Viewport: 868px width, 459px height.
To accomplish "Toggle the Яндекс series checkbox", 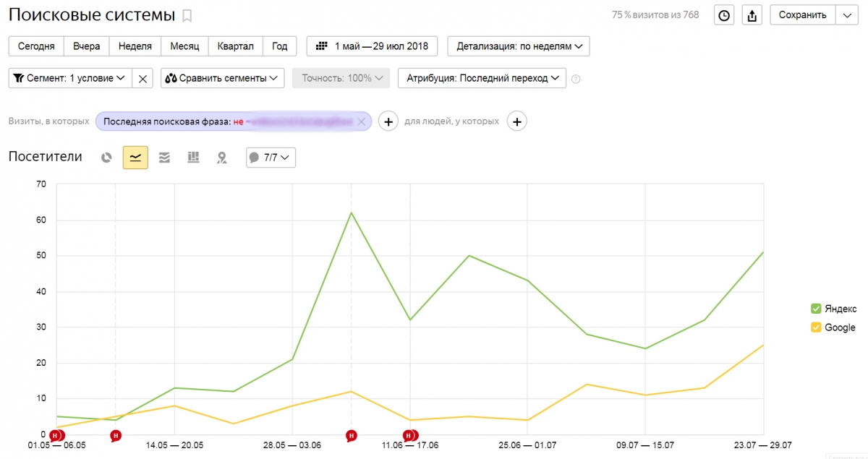I will 816,309.
